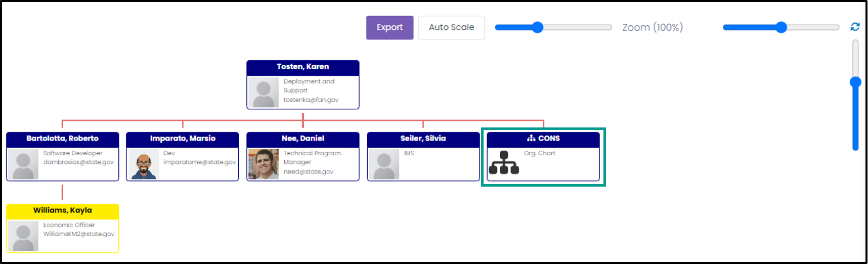This screenshot has height=264, width=868.
Task: Click Silvia Seiler's placeholder avatar
Action: coord(384,164)
